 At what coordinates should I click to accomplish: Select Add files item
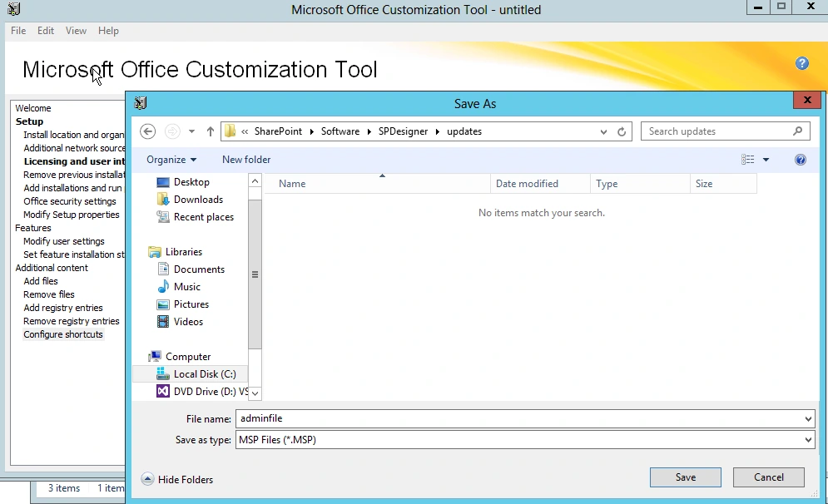[41, 281]
